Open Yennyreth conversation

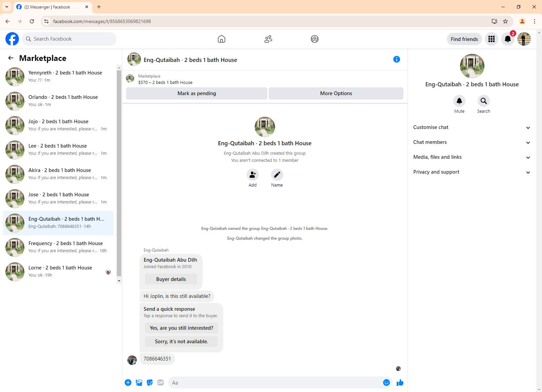pyautogui.click(x=58, y=77)
